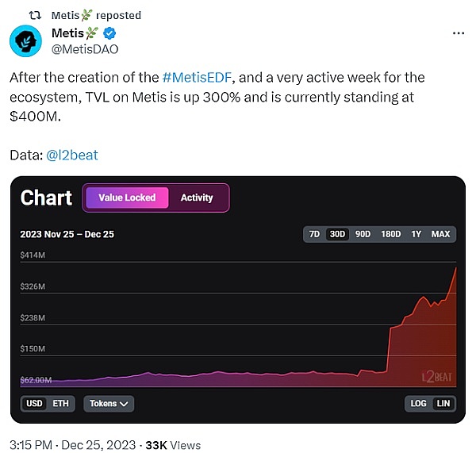The height and width of the screenshot is (453, 476).
Task: Switch currency display to USD
Action: coord(35,404)
